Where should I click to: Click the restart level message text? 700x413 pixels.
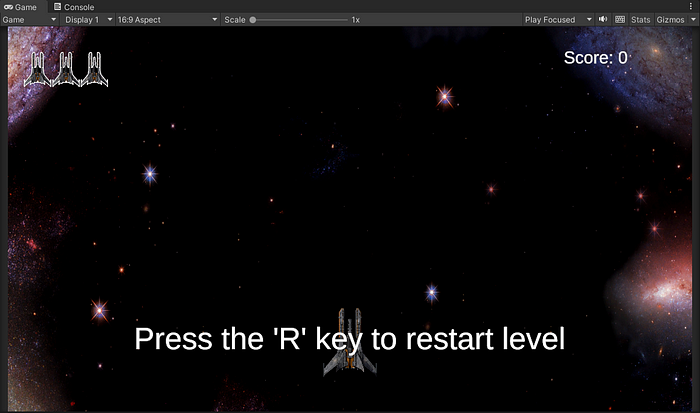coord(350,339)
